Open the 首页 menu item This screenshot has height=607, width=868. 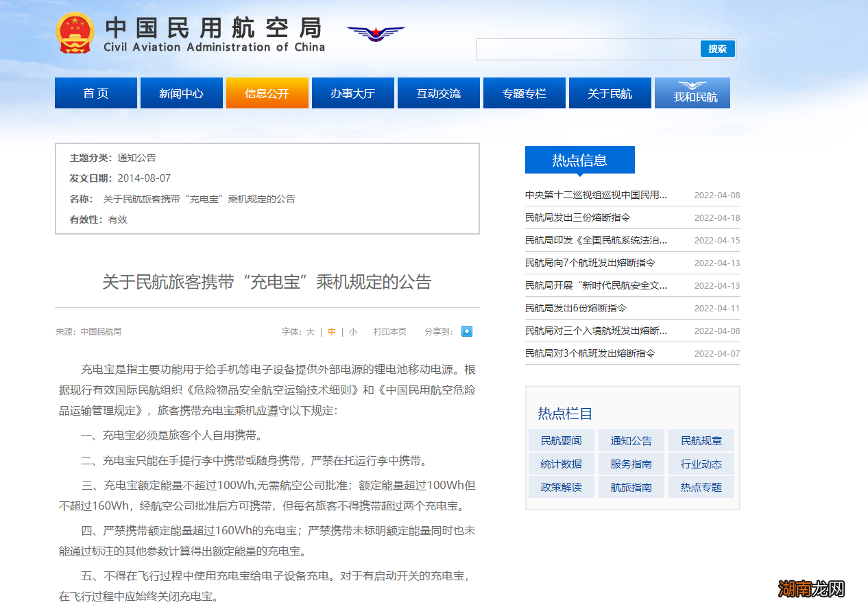(95, 93)
